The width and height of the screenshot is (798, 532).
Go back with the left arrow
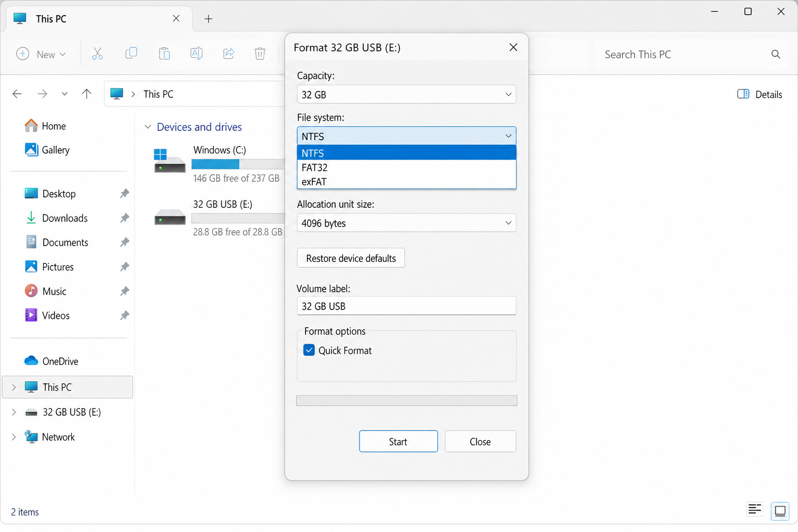pyautogui.click(x=17, y=94)
